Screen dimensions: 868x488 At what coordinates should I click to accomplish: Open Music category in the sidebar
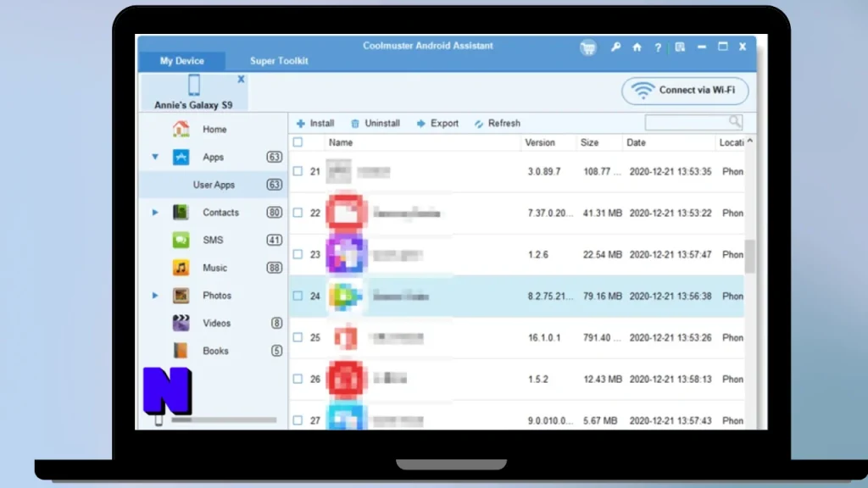[214, 268]
